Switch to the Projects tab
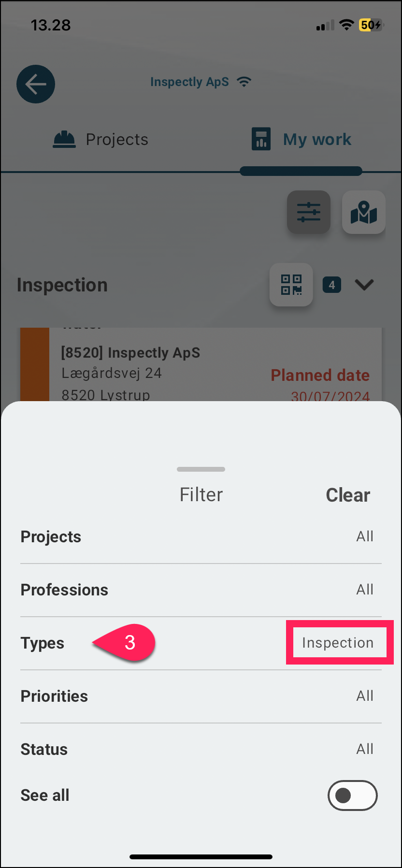 pos(100,140)
